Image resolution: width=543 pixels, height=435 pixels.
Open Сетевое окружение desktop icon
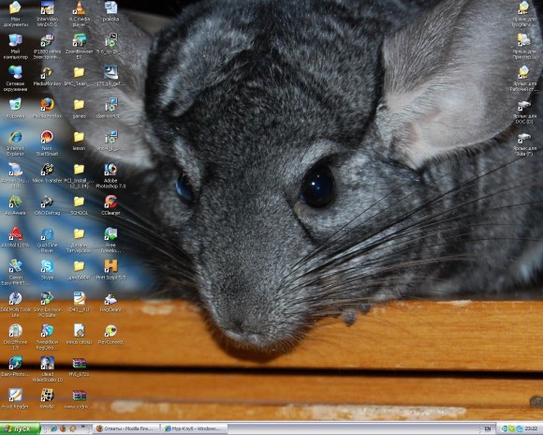15,78
